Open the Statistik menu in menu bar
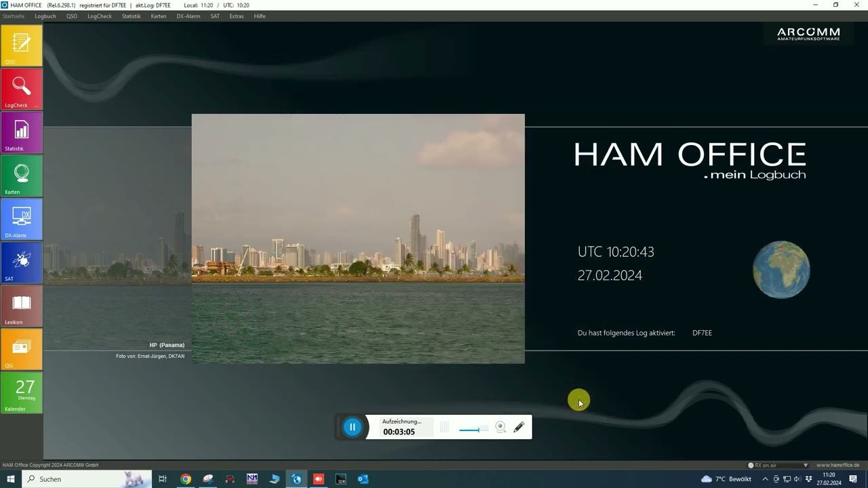 [132, 16]
